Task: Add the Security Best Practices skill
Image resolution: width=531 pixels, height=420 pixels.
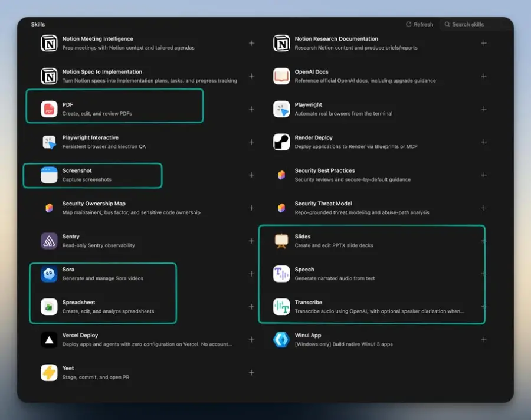Action: pos(484,175)
